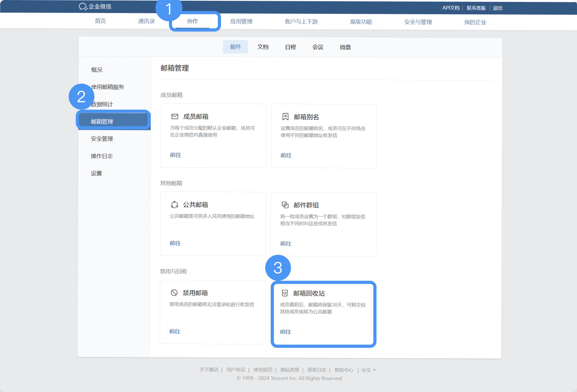Open 操作日志 in the sidebar
577x392 pixels.
(x=102, y=156)
